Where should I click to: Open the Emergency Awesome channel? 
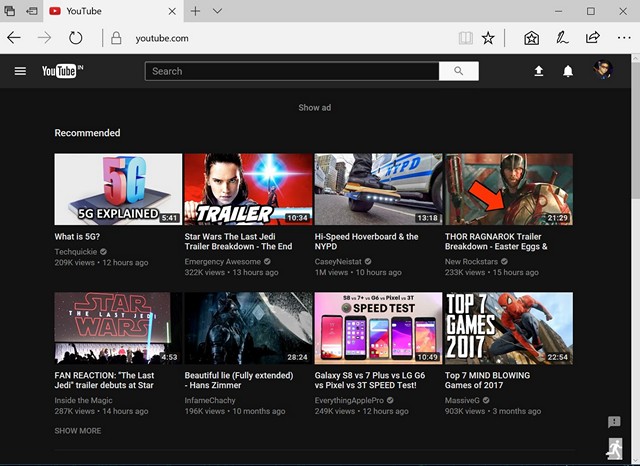click(222, 262)
